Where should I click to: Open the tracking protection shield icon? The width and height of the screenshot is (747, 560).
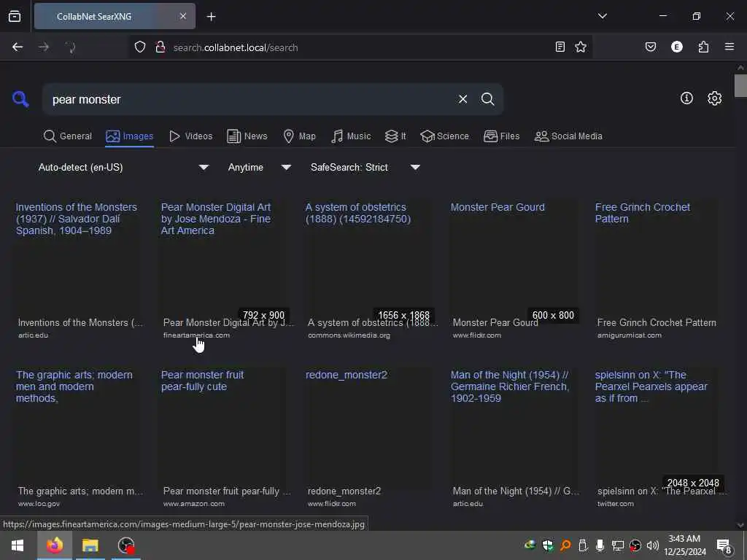(139, 47)
